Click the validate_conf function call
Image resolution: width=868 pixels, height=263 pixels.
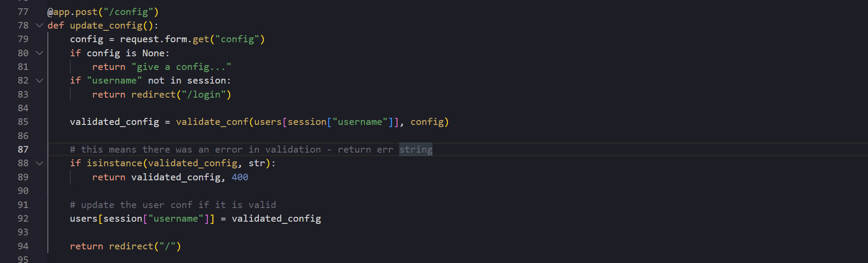[212, 122]
